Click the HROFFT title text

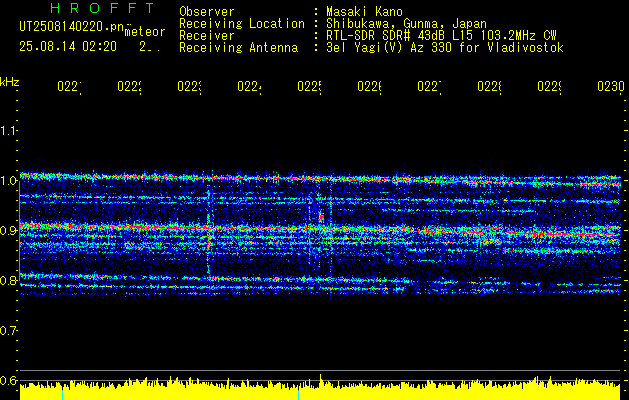pyautogui.click(x=103, y=8)
